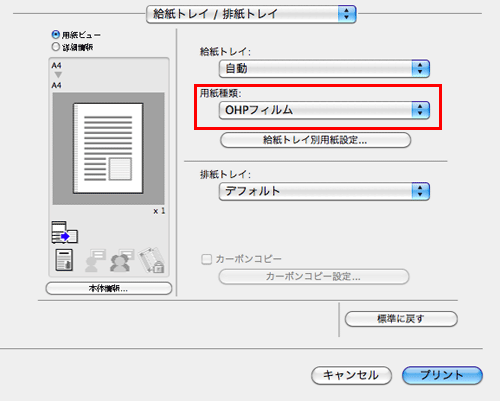Open the 給紙トレイ / 排紙トレイ panel menu
The image size is (500, 401).
(x=251, y=14)
